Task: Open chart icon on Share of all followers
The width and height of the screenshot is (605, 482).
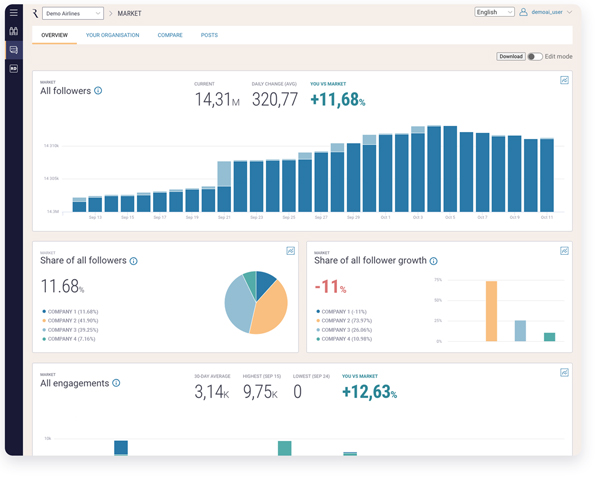Action: (291, 251)
